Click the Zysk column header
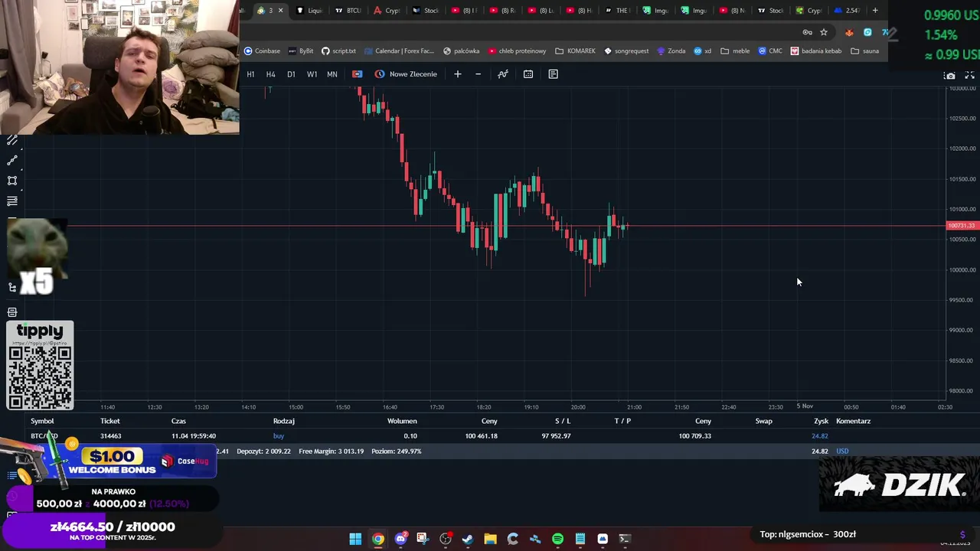980x551 pixels. tap(821, 421)
